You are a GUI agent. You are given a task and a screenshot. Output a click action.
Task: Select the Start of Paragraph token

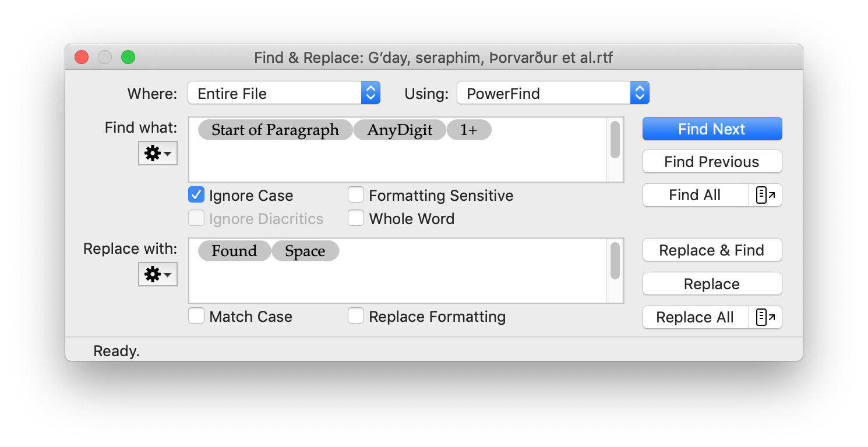coord(275,130)
